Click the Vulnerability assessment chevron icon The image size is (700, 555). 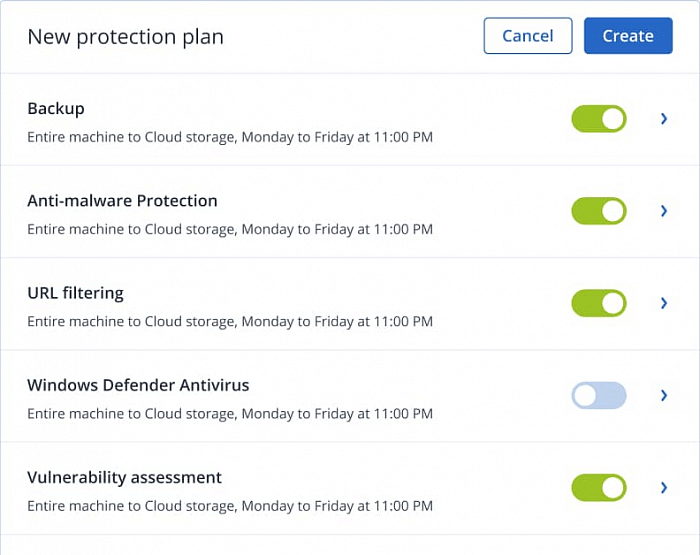point(664,487)
